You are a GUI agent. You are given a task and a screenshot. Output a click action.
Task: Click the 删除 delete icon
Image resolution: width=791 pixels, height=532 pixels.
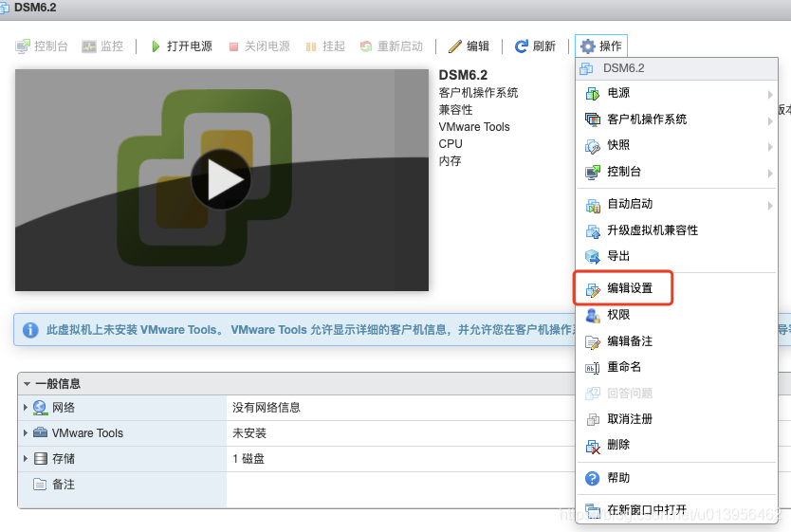pyautogui.click(x=593, y=446)
